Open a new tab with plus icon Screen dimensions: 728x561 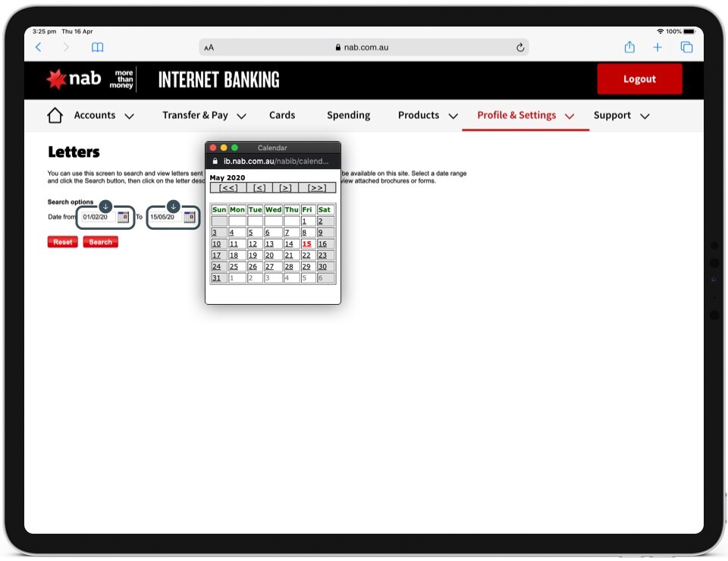point(657,47)
